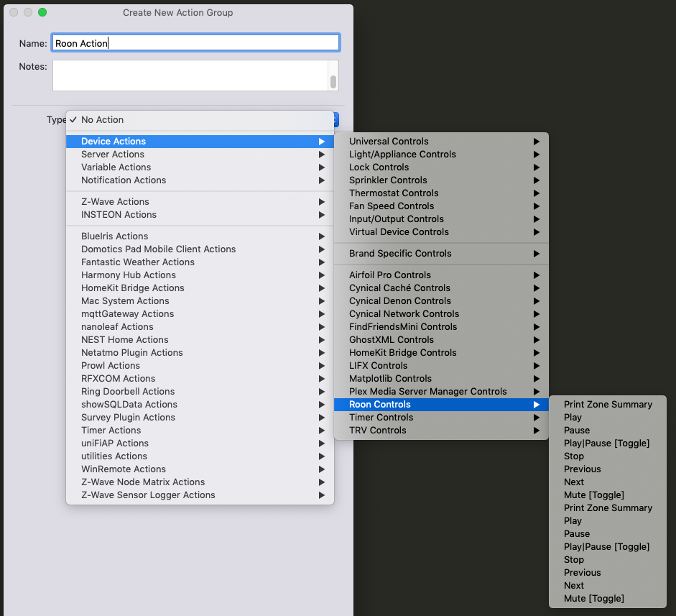
Task: Expand FindFriendsMini Controls submenu
Action: tap(442, 327)
